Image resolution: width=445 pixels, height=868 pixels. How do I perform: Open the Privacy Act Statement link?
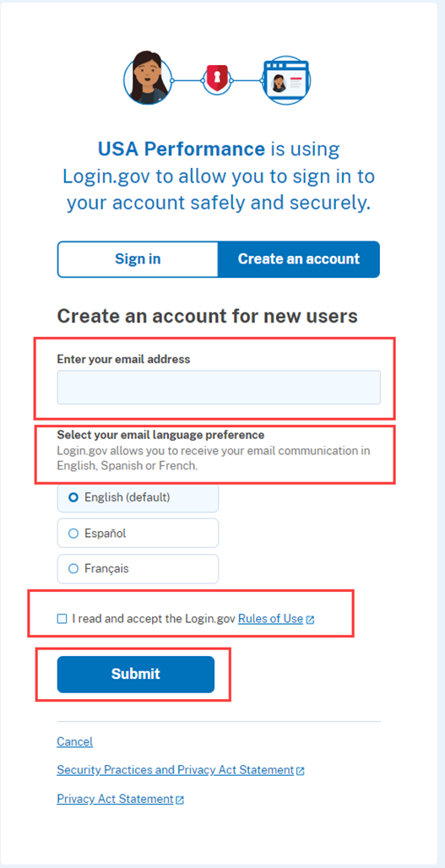(x=115, y=799)
